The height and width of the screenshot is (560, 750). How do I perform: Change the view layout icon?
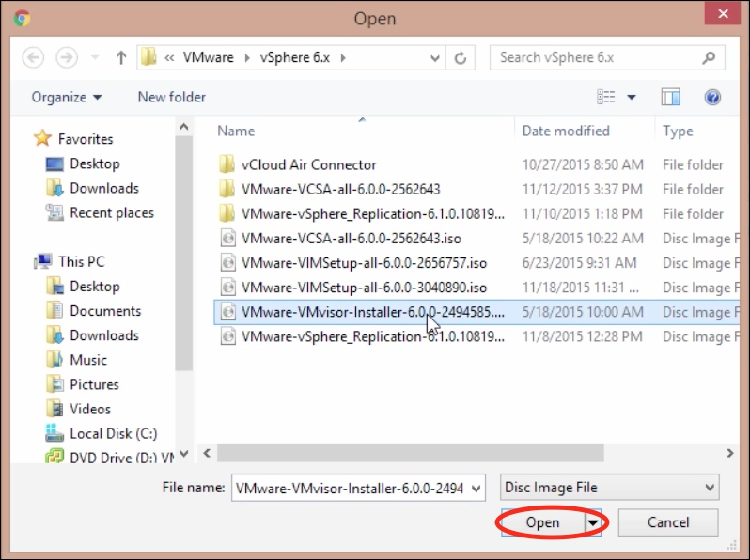[x=605, y=97]
